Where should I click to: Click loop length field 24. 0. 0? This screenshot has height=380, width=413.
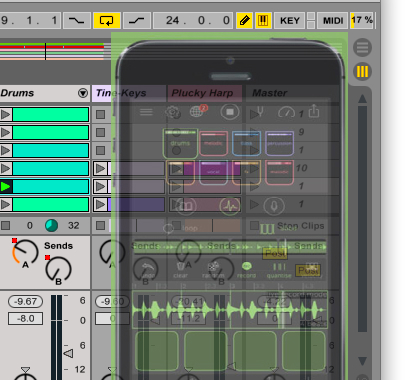[x=193, y=21]
